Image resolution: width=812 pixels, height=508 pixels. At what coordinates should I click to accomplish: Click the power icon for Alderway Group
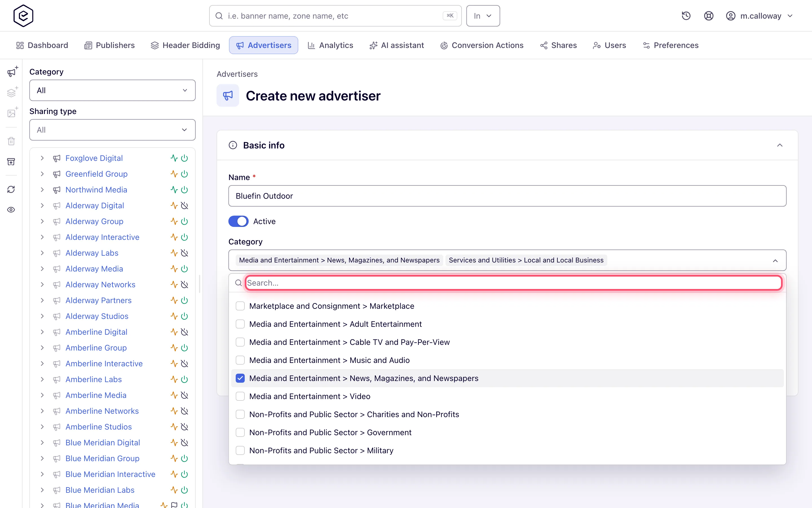[x=184, y=221]
